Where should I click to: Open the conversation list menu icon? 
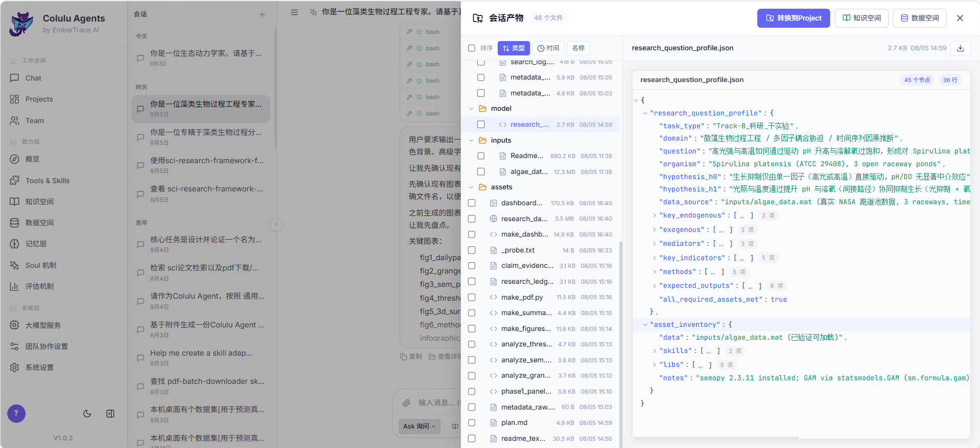295,12
